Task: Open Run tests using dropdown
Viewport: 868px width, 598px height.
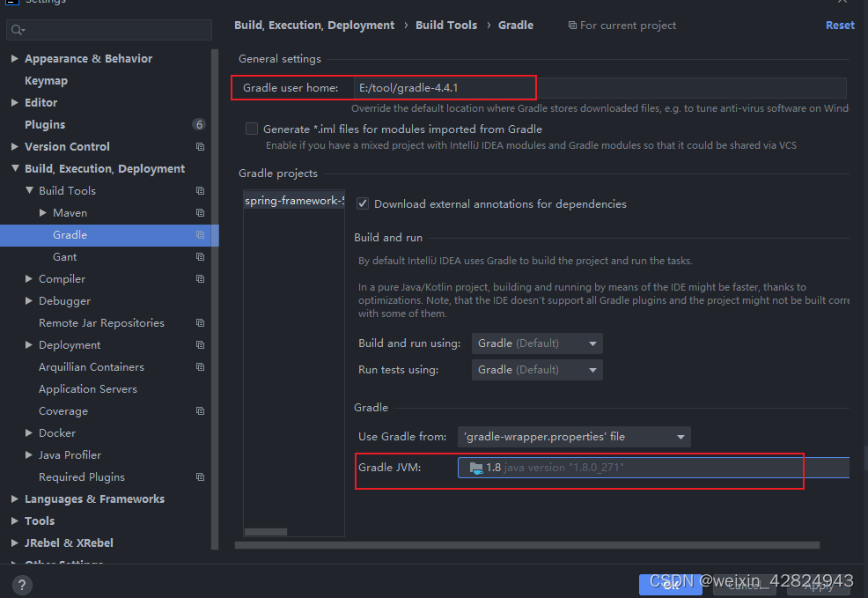Action: (537, 370)
